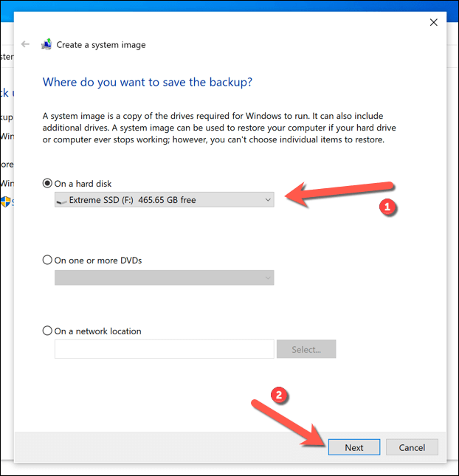Viewport: 459px width, 476px height.
Task: Click the Create a system image wizard icon
Action: click(x=46, y=44)
